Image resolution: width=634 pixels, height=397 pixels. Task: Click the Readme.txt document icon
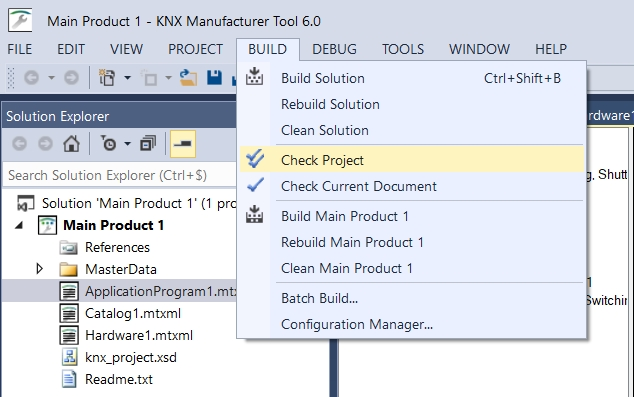(x=69, y=379)
